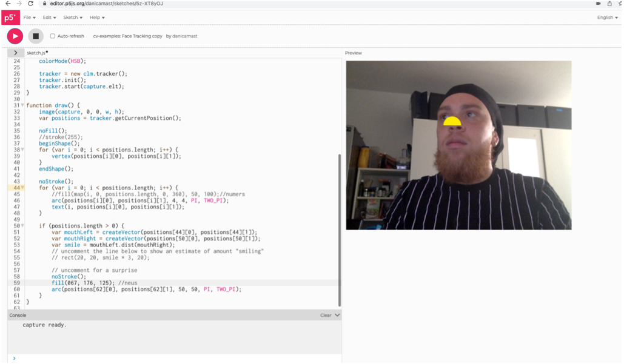Run the sketch with the play button
Screen dimensions: 624x364
tap(15, 36)
